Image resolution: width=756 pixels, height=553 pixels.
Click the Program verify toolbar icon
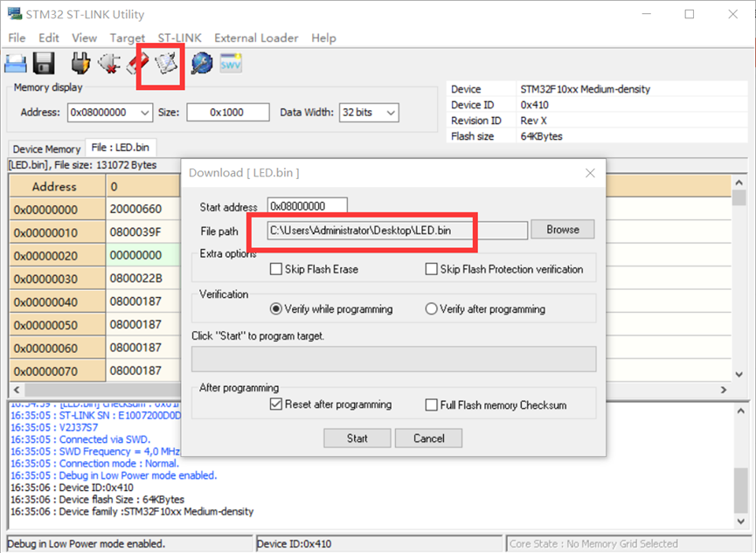click(x=166, y=63)
